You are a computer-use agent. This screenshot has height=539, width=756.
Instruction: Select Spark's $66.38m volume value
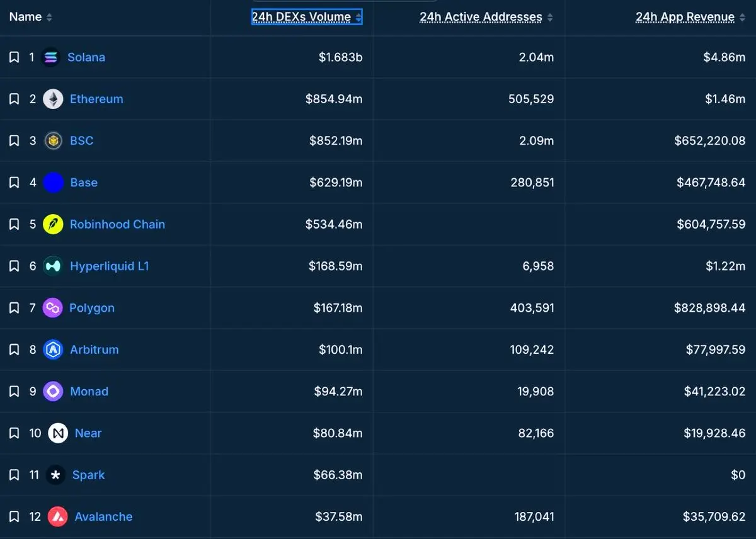[338, 475]
